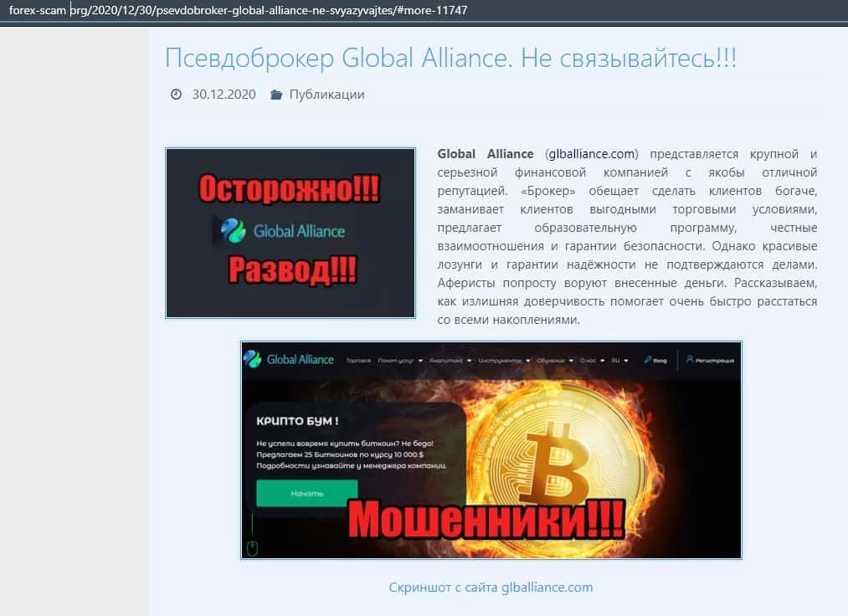Viewport: 848px width, 616px height.
Task: Click the forex-scam.org URL in address bar
Action: pos(238,10)
